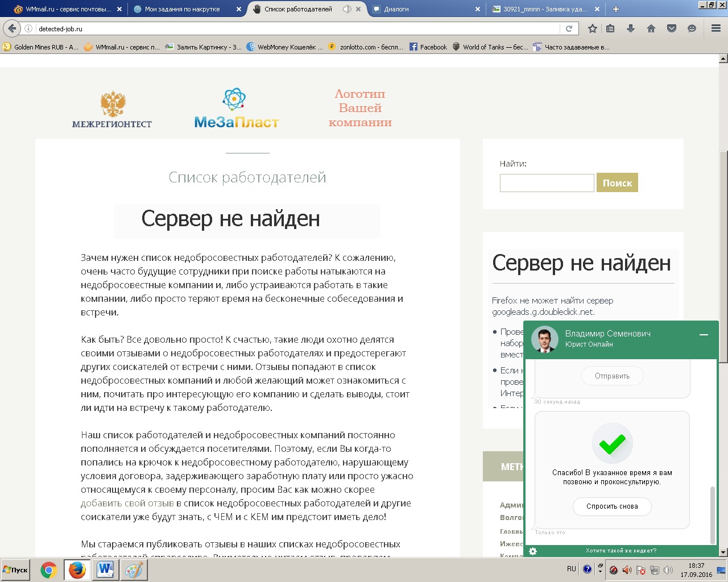Image resolution: width=728 pixels, height=582 pixels.
Task: Bookmark this page with the star icon
Action: coord(593,28)
